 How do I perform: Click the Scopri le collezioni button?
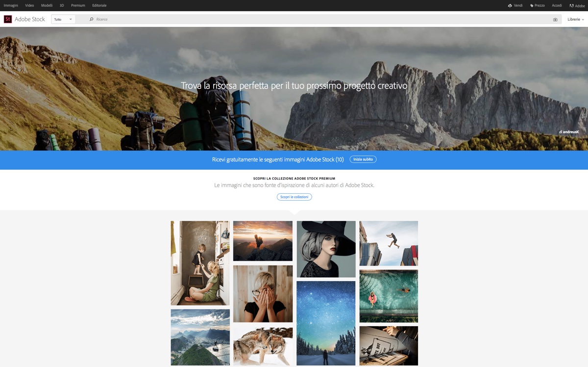[294, 196]
